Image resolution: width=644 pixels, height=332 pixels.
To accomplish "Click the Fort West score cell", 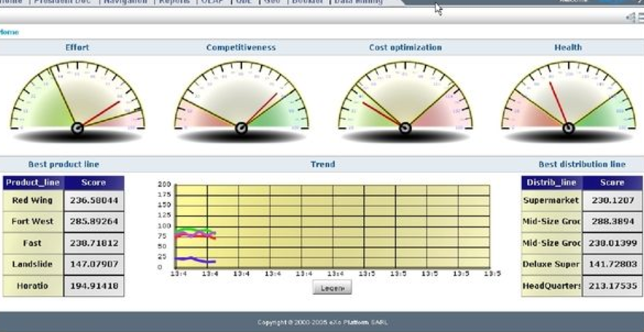I will point(94,221).
